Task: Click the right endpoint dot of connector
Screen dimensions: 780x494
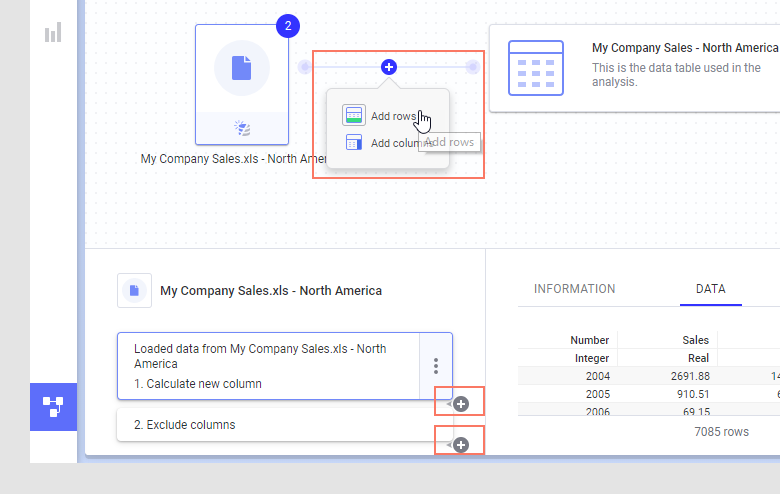Action: point(472,67)
